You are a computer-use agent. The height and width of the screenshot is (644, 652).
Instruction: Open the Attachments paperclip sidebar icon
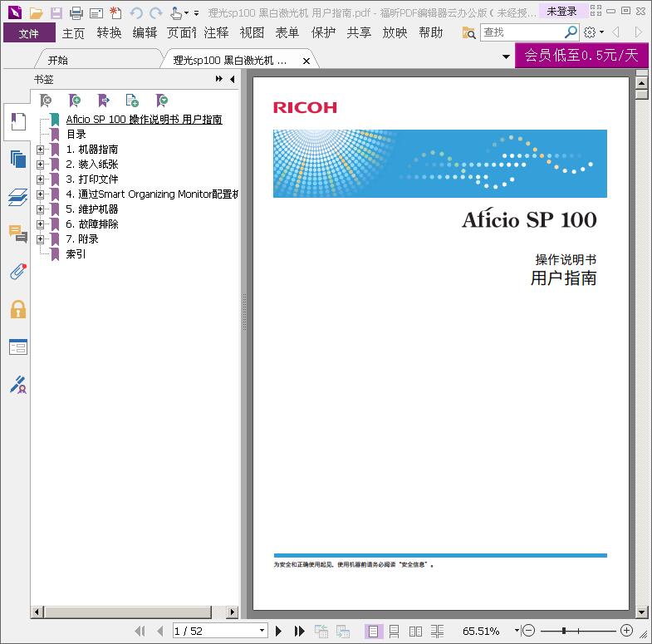[x=18, y=271]
